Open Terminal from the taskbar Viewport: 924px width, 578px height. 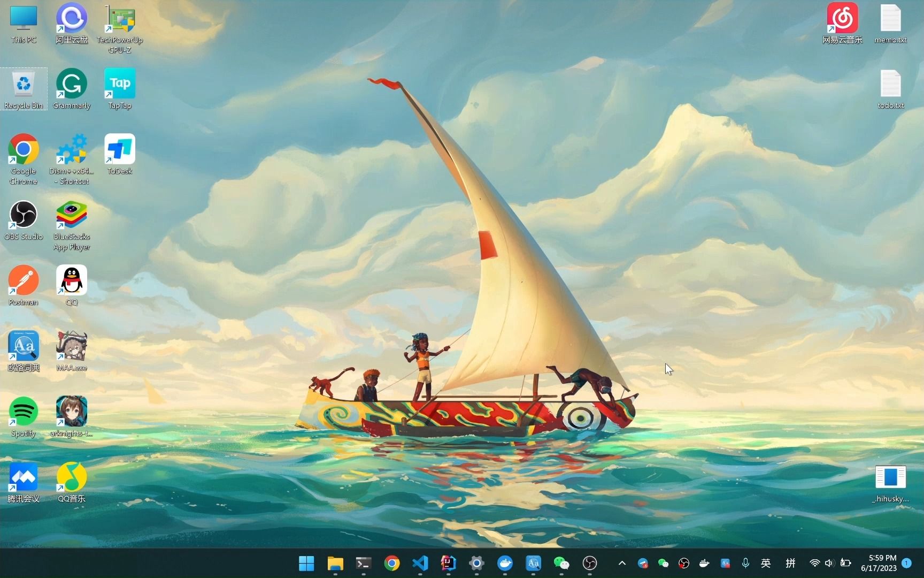click(364, 563)
